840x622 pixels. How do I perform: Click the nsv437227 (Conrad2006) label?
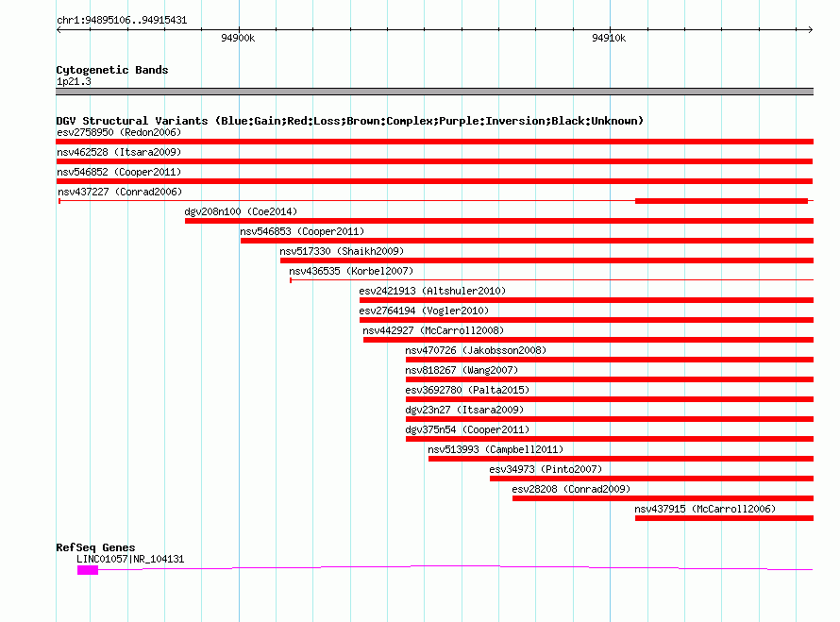120,192
